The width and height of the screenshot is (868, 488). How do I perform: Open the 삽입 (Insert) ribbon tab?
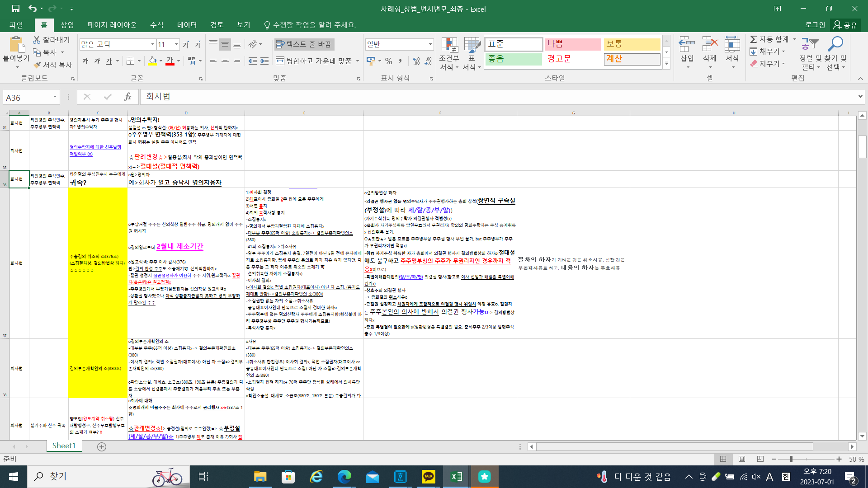67,25
